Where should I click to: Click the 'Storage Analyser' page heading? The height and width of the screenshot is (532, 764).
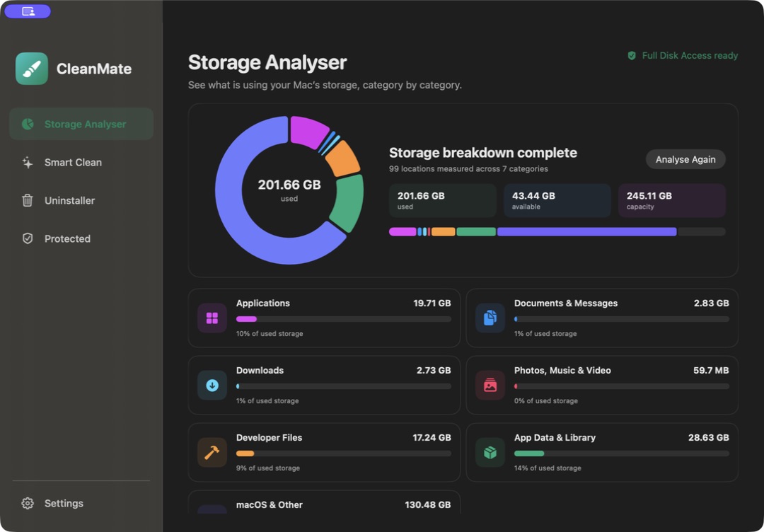point(267,63)
